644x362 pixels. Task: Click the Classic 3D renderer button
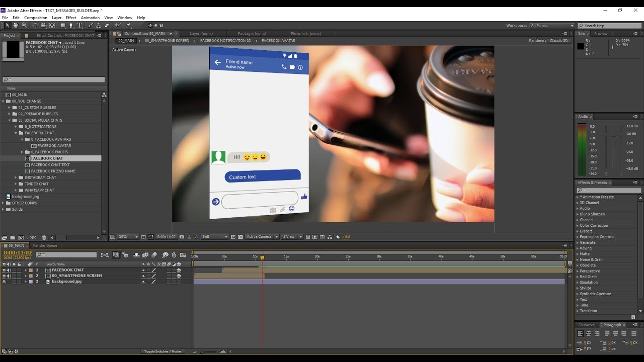point(558,41)
